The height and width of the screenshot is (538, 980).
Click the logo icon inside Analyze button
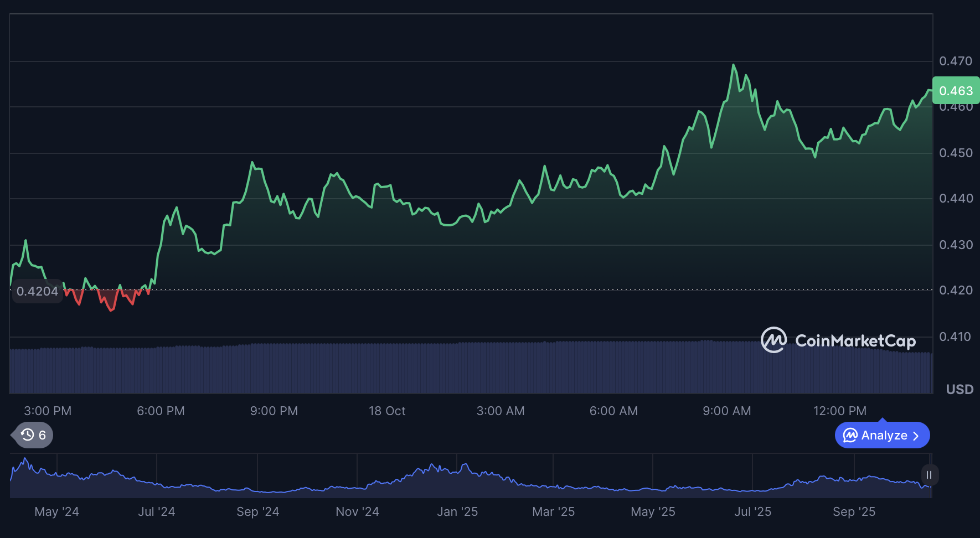click(850, 436)
